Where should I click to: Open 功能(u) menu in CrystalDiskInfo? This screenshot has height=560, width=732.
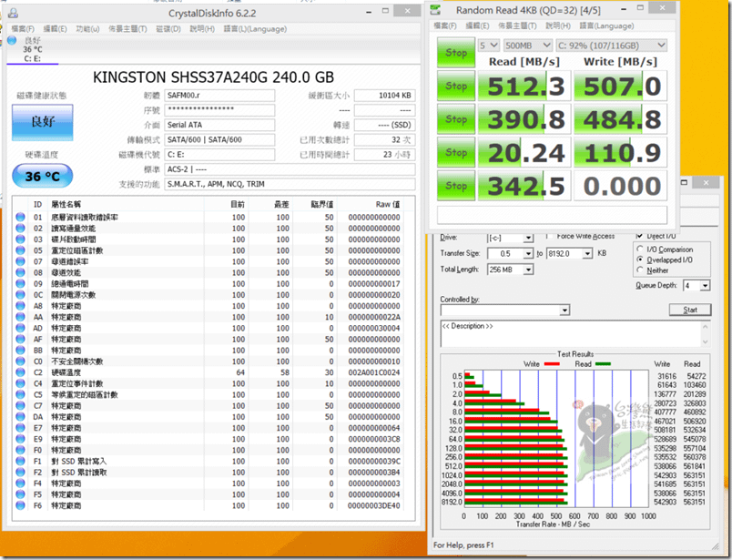click(x=87, y=29)
